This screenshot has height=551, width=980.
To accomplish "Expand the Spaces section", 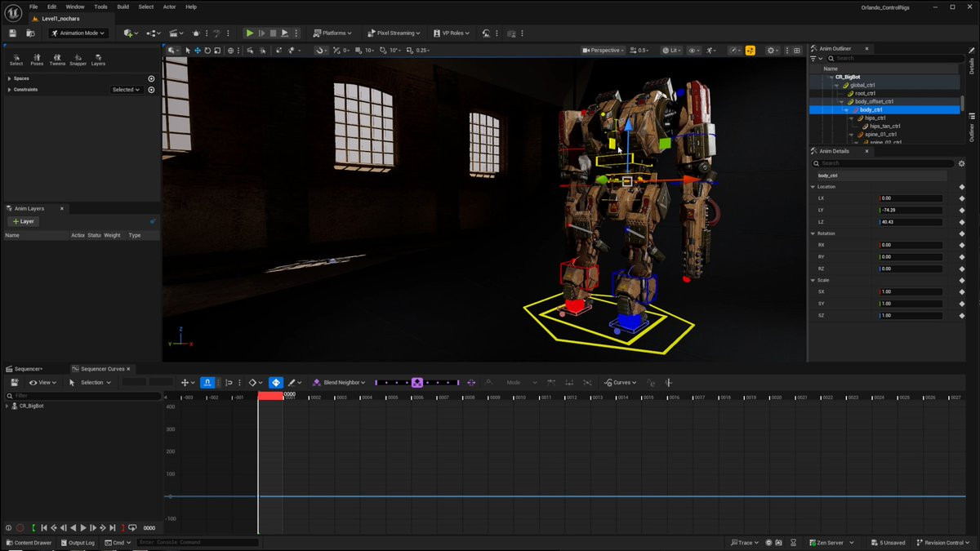I will (10, 78).
